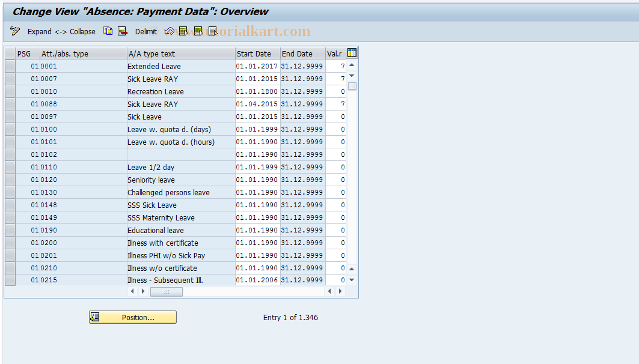The height and width of the screenshot is (364, 639).
Task: Click right section scroll-right arrow
Action: (x=340, y=291)
